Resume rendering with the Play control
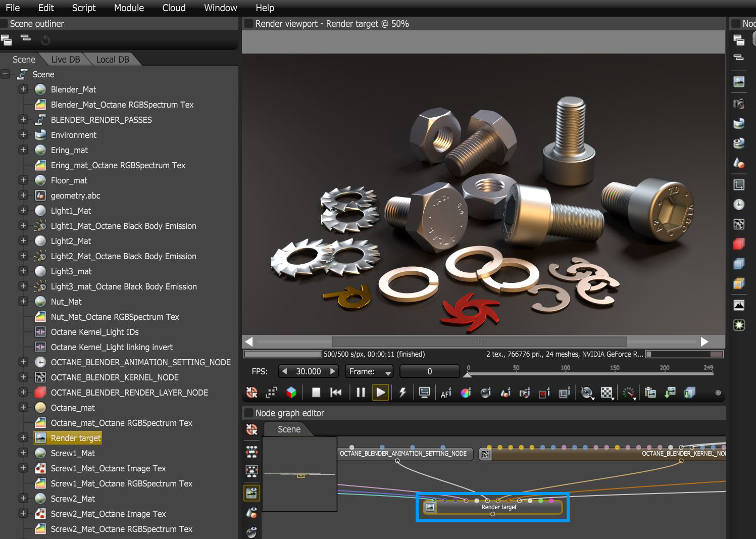The height and width of the screenshot is (539, 756). pos(381,393)
